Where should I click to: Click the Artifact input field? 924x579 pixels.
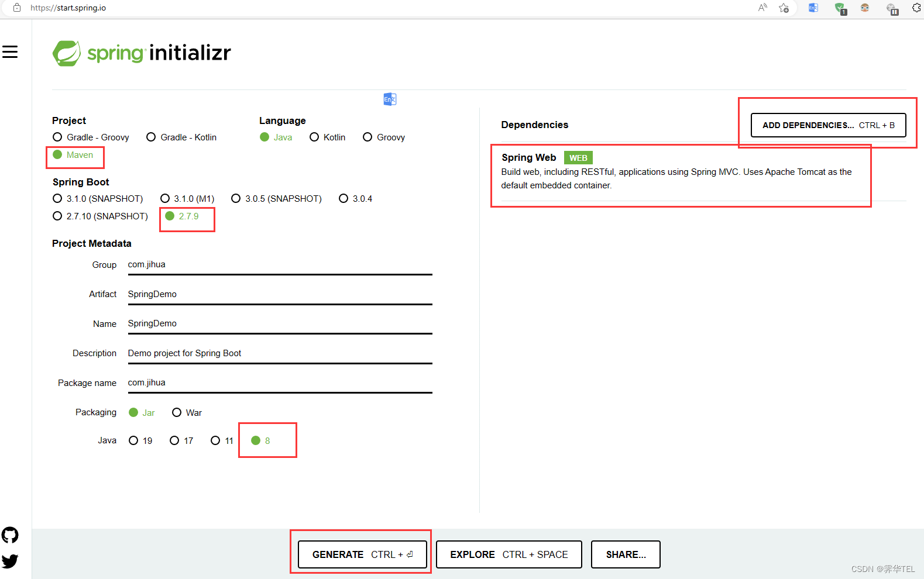(x=280, y=294)
